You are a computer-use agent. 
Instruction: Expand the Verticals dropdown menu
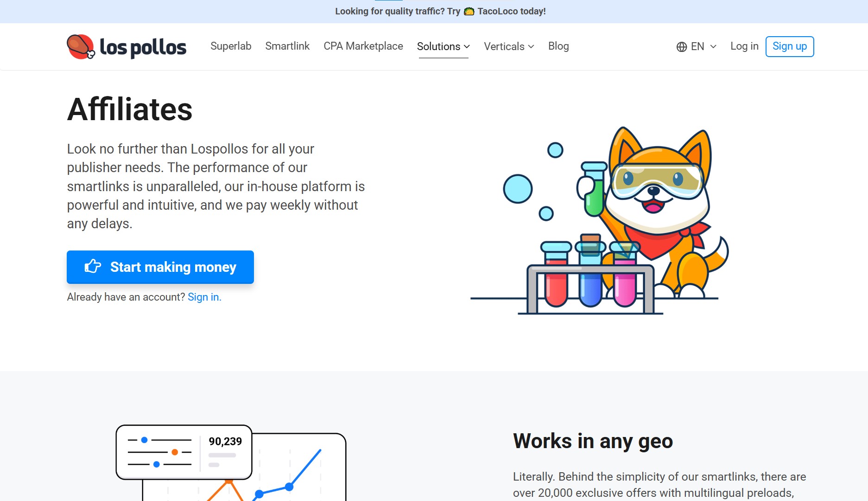pos(508,46)
